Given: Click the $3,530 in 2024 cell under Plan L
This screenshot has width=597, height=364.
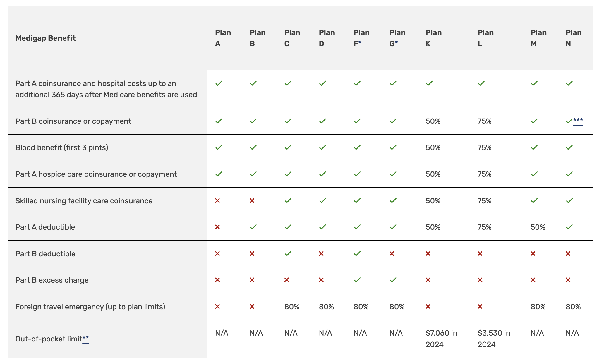Looking at the screenshot, I should pyautogui.click(x=494, y=339).
